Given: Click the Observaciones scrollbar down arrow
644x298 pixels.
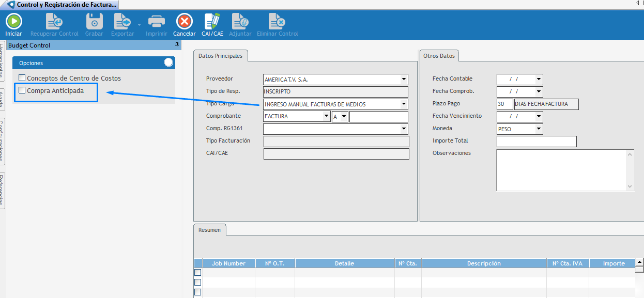Looking at the screenshot, I should (x=630, y=186).
